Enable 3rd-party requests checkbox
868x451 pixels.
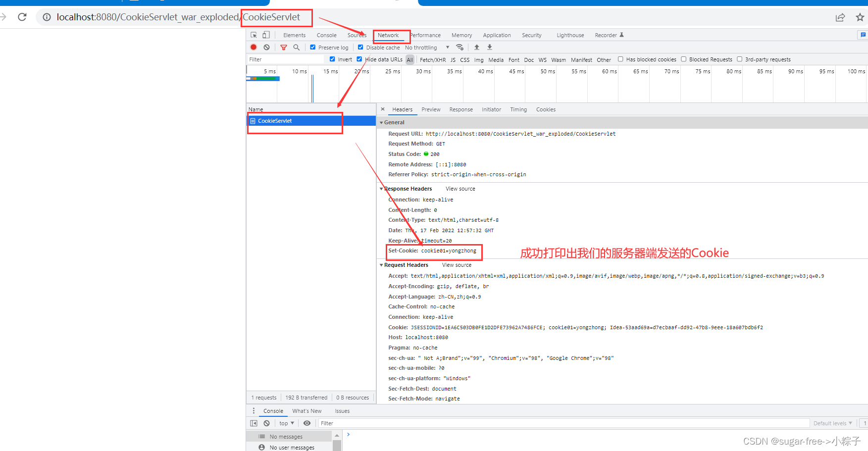click(x=740, y=59)
